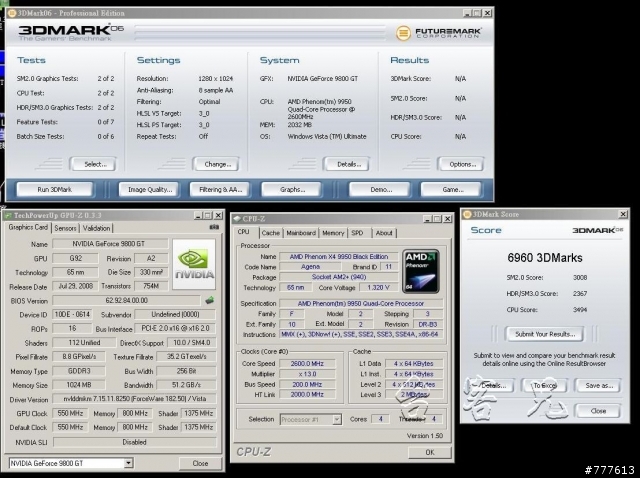
Task: Open Filtering & AA options
Action: pos(220,189)
